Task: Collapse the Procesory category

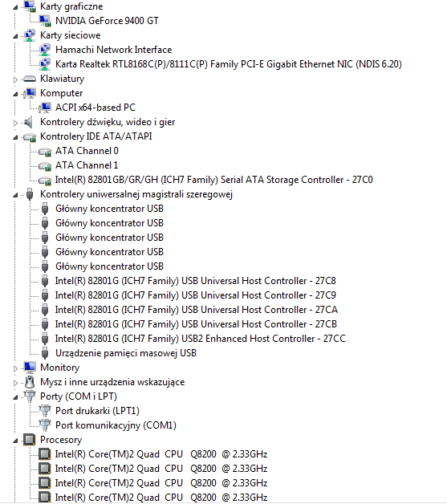Action: [15, 441]
